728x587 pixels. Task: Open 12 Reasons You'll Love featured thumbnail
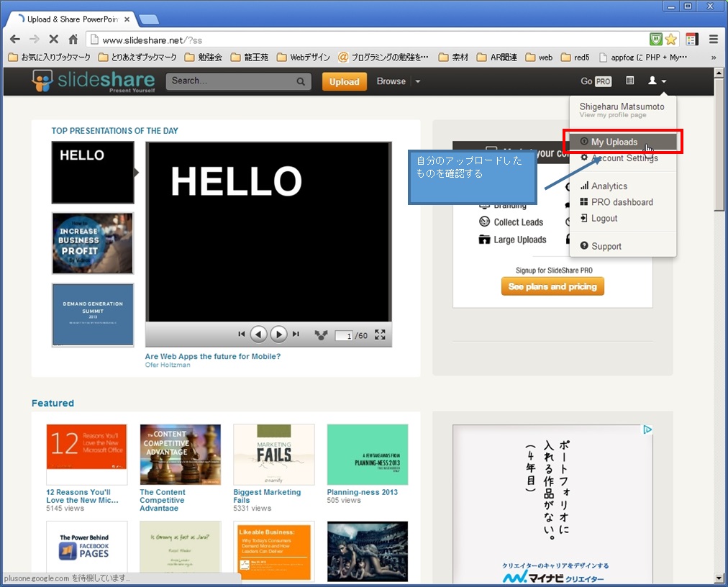coord(86,454)
